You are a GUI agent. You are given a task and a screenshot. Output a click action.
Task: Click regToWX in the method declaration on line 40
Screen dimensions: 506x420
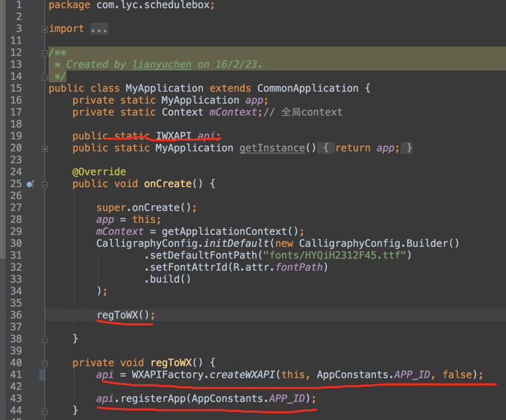coord(171,362)
